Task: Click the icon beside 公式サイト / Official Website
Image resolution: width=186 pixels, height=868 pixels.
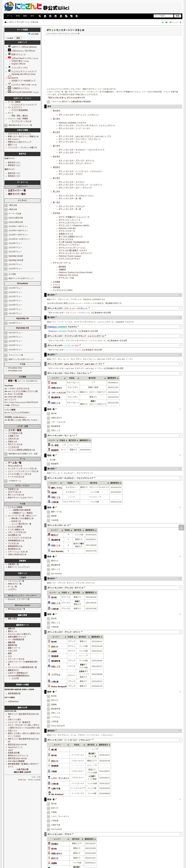Action: pos(9,46)
